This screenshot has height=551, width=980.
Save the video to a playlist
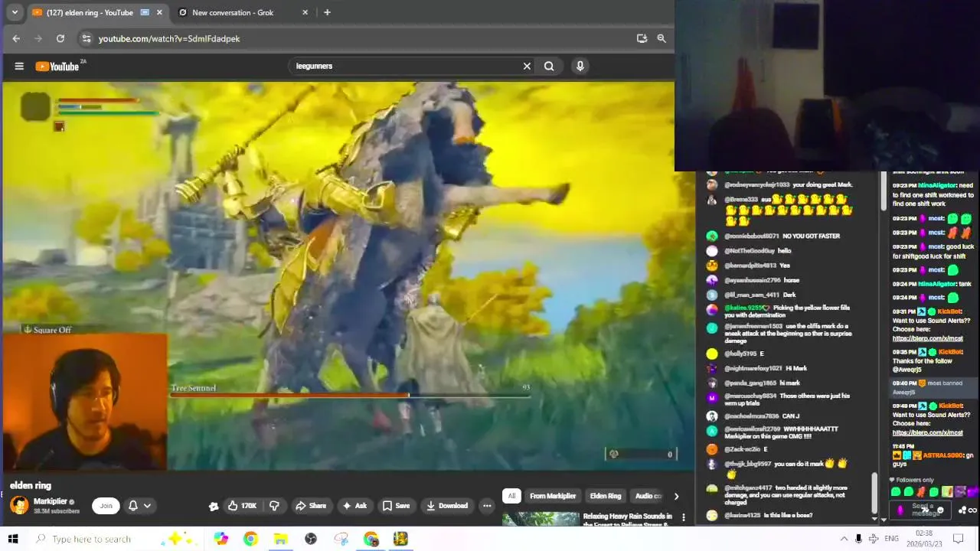[397, 505]
